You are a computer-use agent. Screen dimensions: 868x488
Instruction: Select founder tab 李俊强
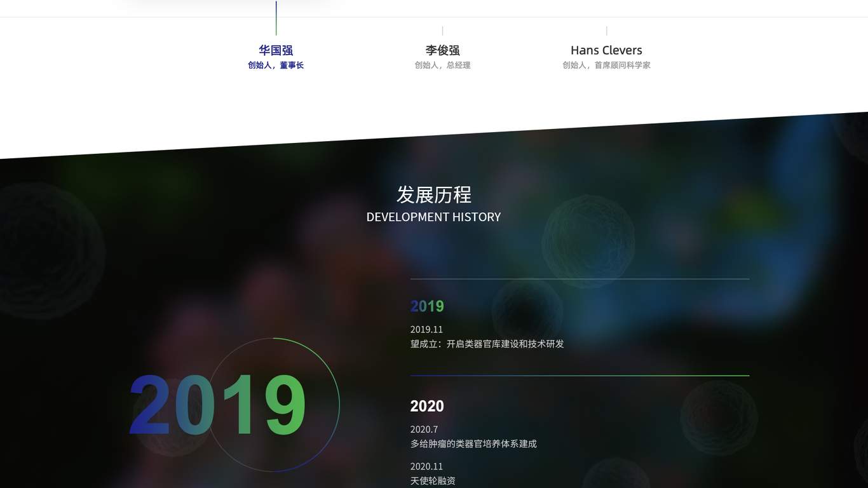click(x=443, y=50)
